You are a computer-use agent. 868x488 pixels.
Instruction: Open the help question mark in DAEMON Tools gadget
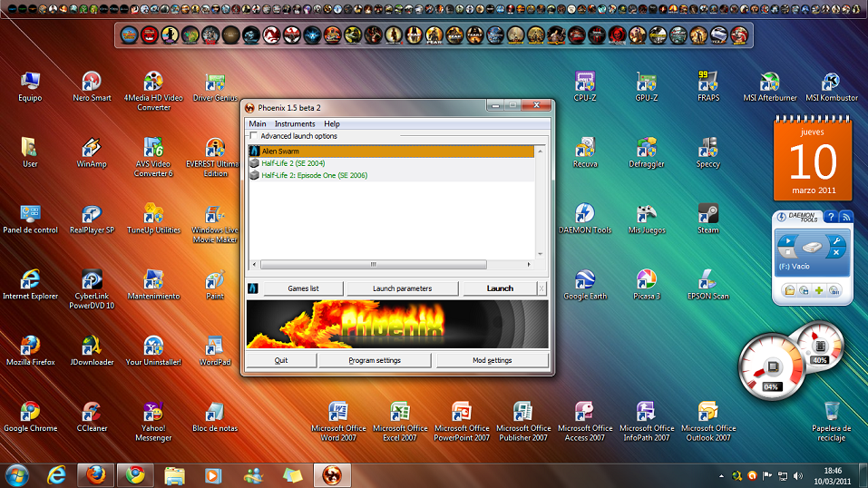click(830, 217)
